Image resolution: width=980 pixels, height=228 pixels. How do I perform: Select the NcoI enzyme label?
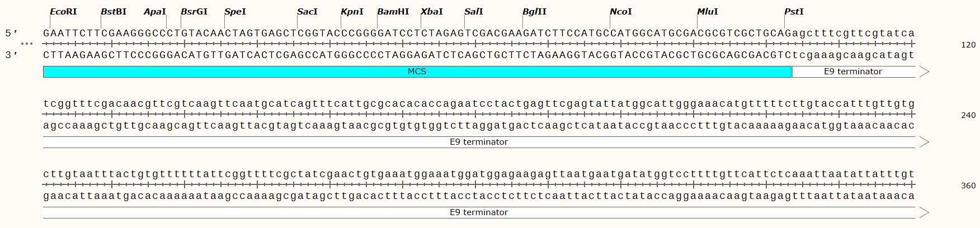[621, 12]
